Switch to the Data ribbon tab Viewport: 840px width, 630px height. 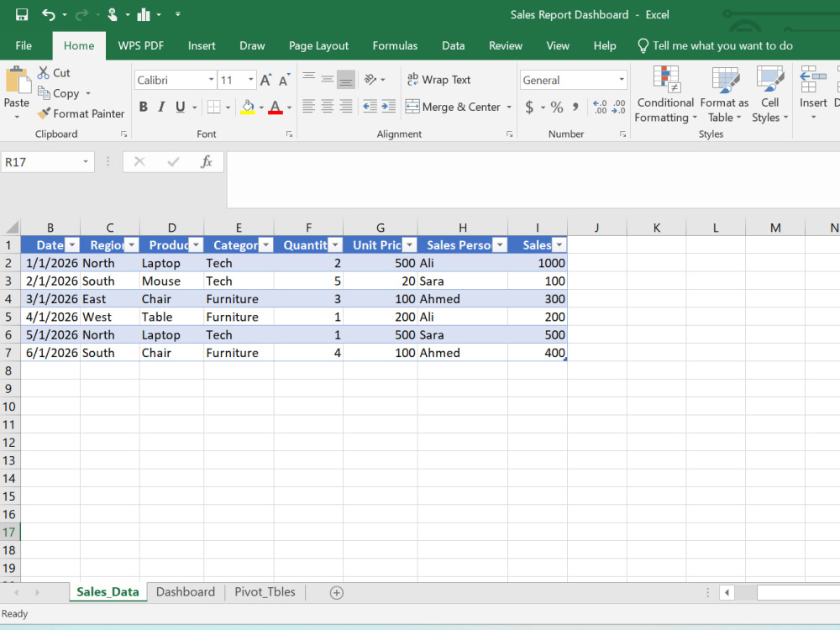(x=454, y=45)
